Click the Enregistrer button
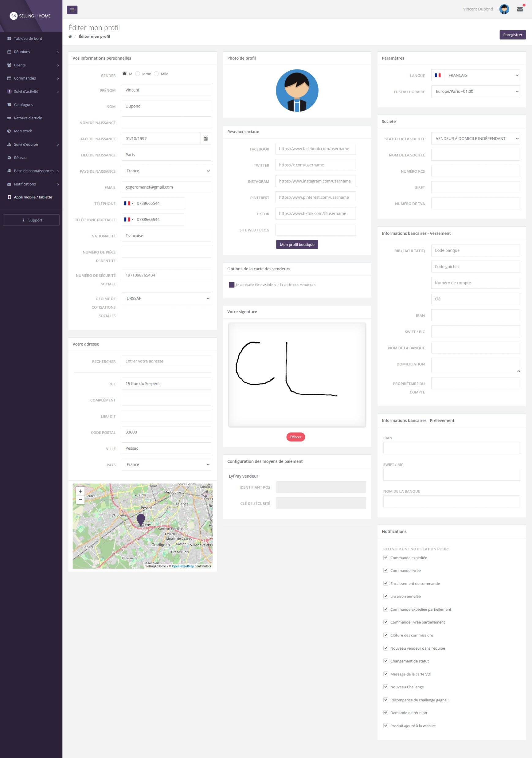The width and height of the screenshot is (532, 758). click(512, 35)
